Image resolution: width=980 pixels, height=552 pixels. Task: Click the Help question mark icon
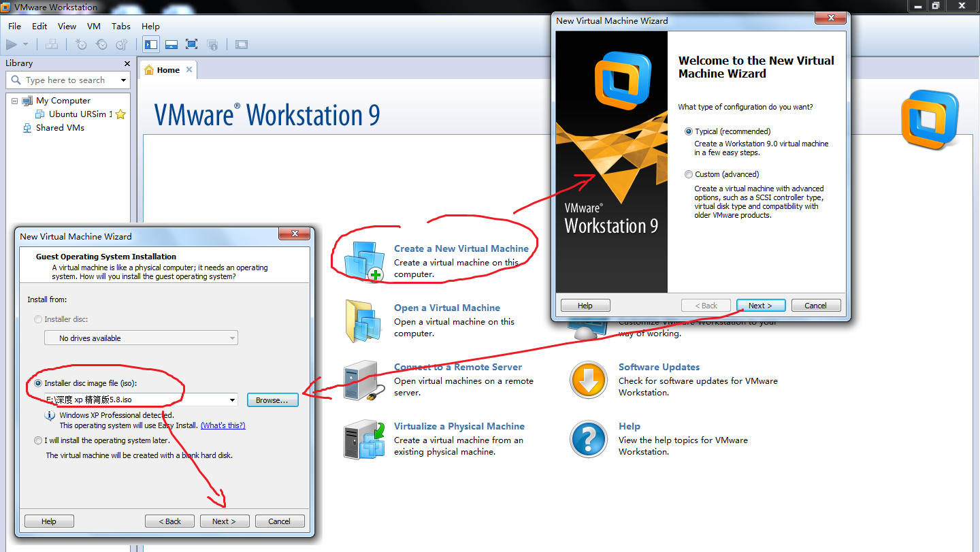tap(588, 439)
